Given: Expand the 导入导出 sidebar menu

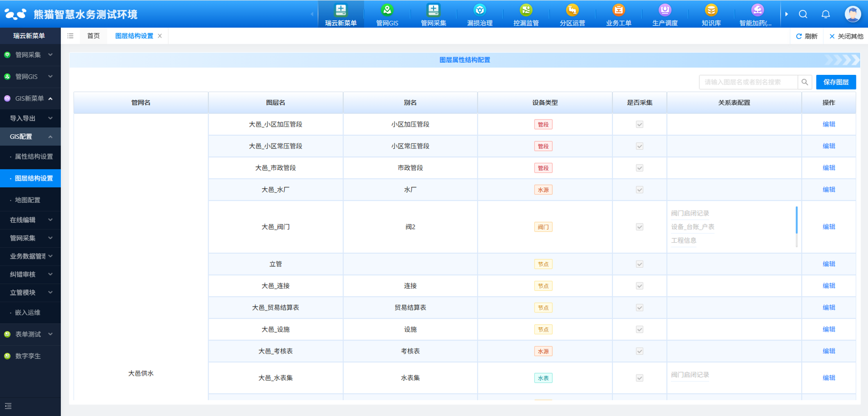Looking at the screenshot, I should pos(30,118).
